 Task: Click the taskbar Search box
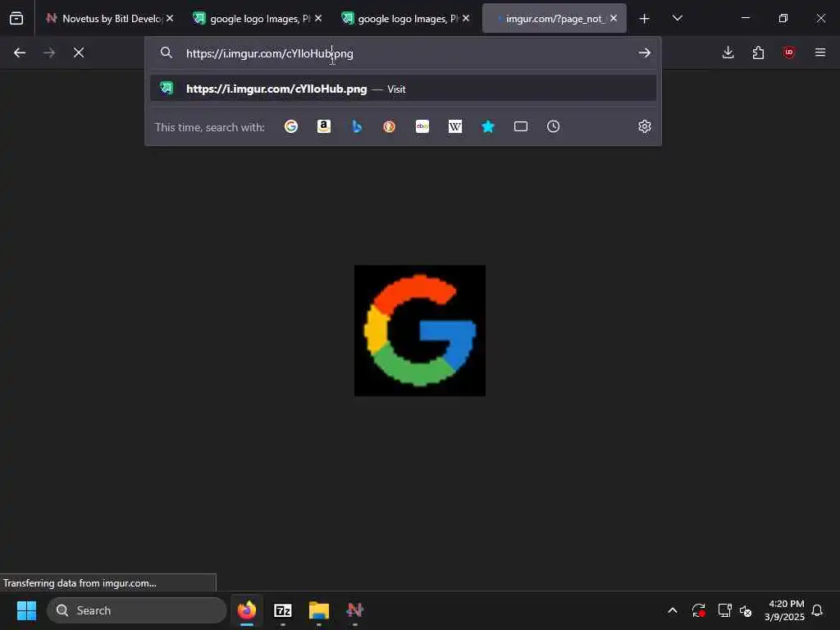coord(137,610)
